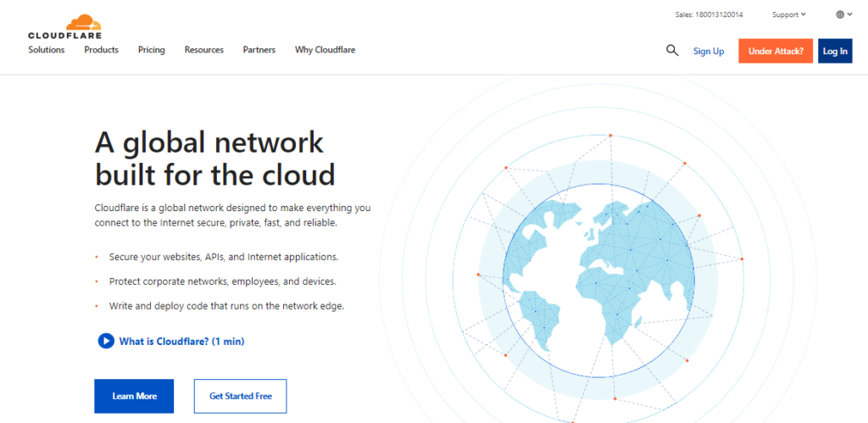The image size is (868, 423).
Task: Click the 'A global network' headline
Action: [209, 142]
